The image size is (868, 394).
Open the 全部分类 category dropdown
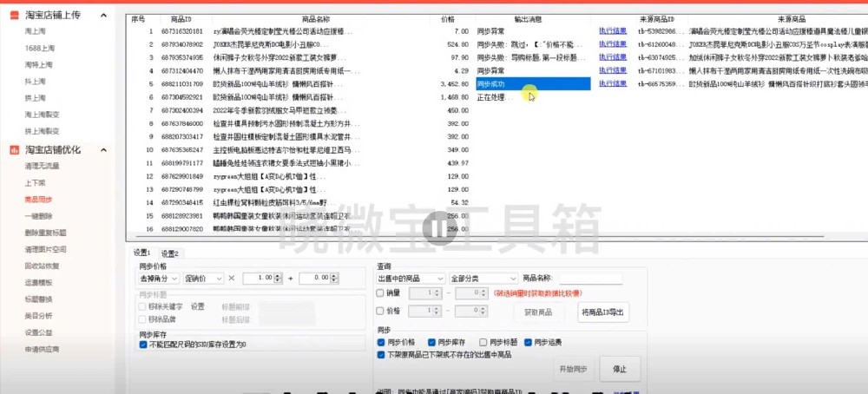[x=483, y=279]
